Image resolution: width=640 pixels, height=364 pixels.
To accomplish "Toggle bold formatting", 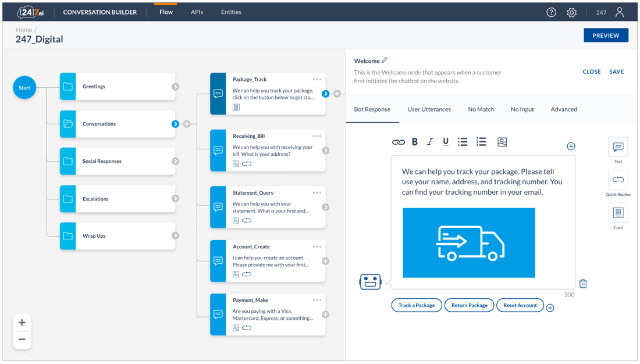I will (415, 142).
